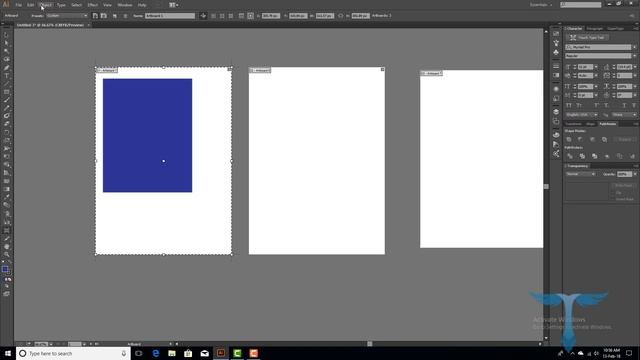Open the anti-aliasing Sharp dropdown
Screen dimensions: 640x360
coord(624,115)
